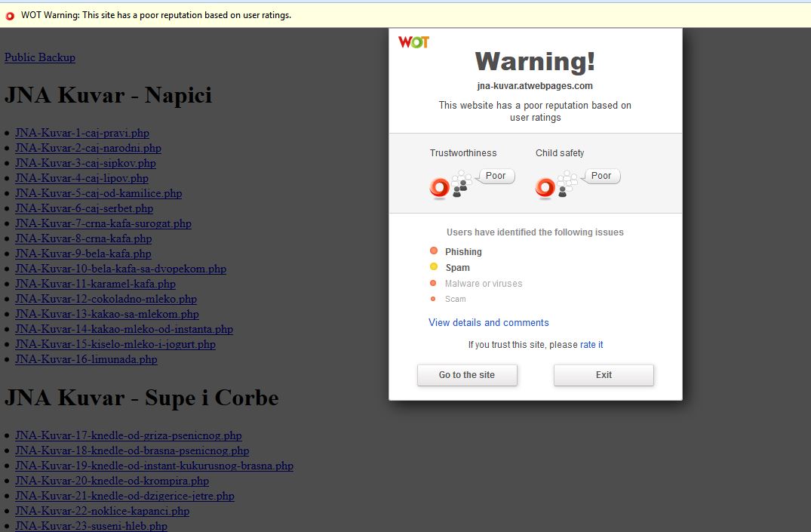Open JNA-Kuvar-15-kiselo-mleko-i-jogurt.php link

click(115, 344)
